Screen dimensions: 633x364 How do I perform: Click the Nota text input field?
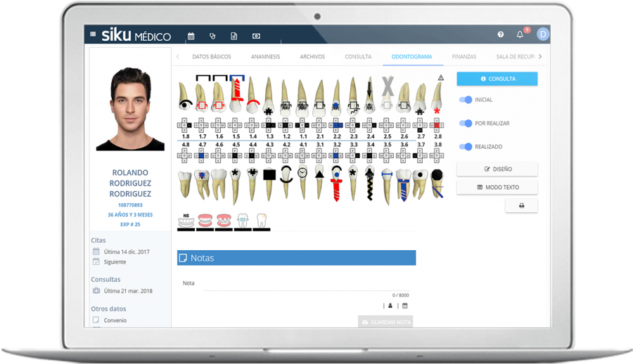[306, 284]
